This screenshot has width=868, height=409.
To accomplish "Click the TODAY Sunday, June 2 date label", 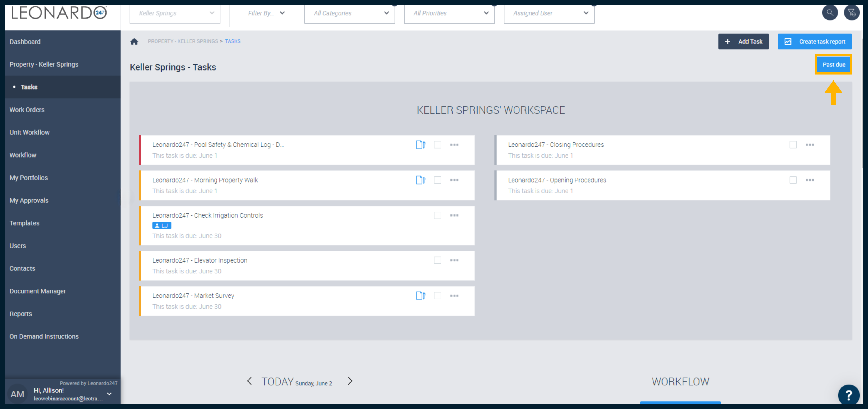I will point(297,382).
